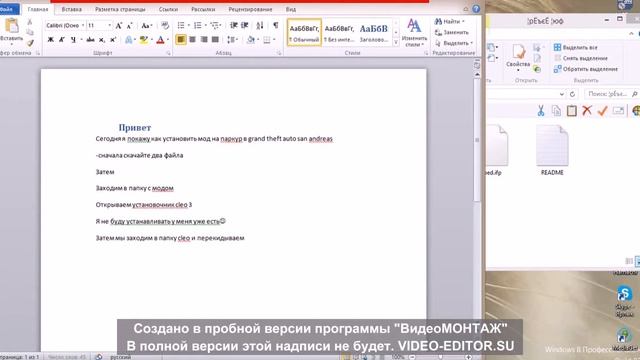Click the increase indent icon
Screen dimensions: 640x360
(x=245, y=26)
